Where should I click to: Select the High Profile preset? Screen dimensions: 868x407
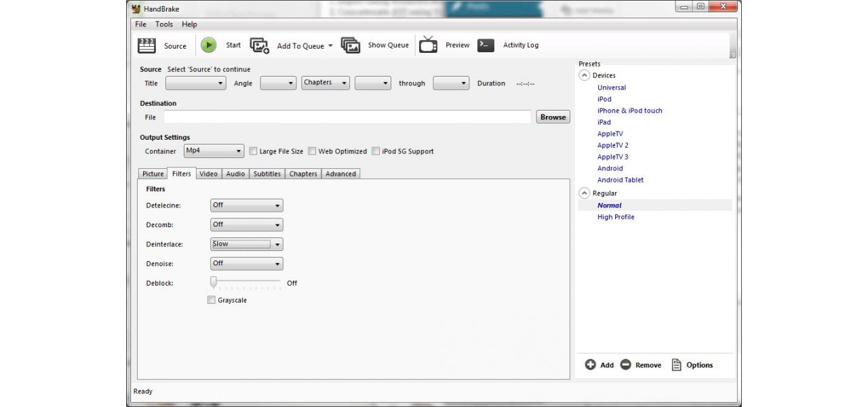pos(616,217)
